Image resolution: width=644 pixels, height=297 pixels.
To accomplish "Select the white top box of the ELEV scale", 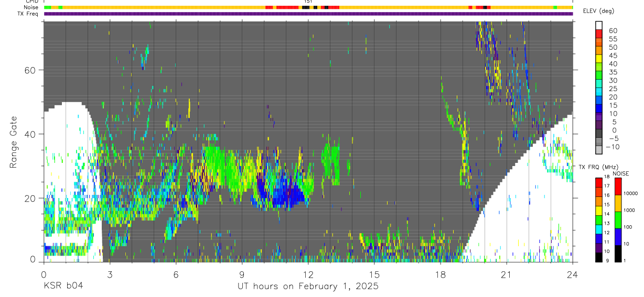I will coord(599,26).
